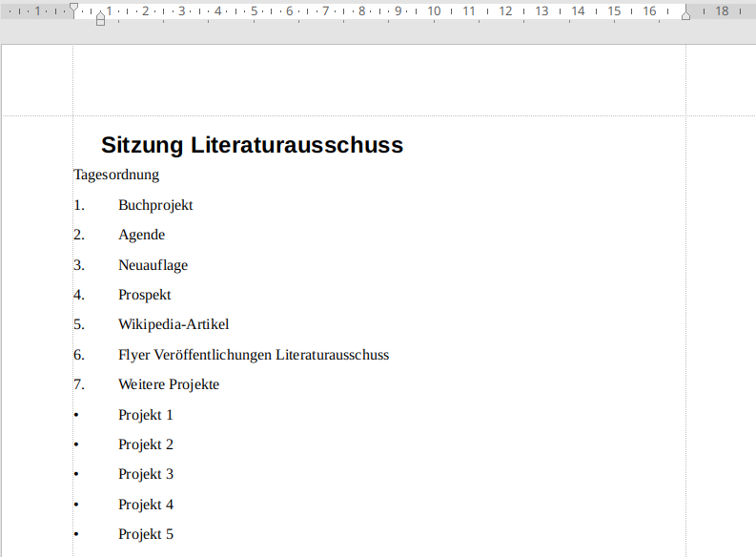Click the list number '6.' before Flyer
The height and width of the screenshot is (557, 756).
(x=79, y=356)
